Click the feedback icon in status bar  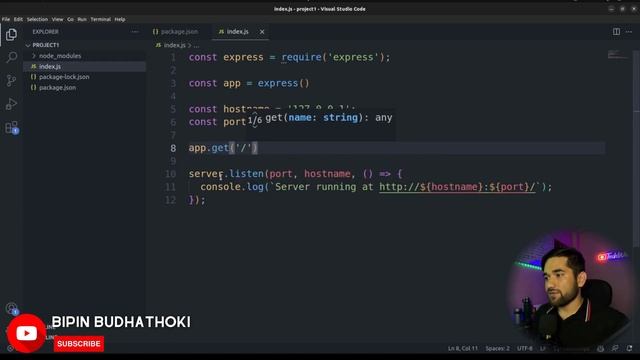(x=615, y=348)
